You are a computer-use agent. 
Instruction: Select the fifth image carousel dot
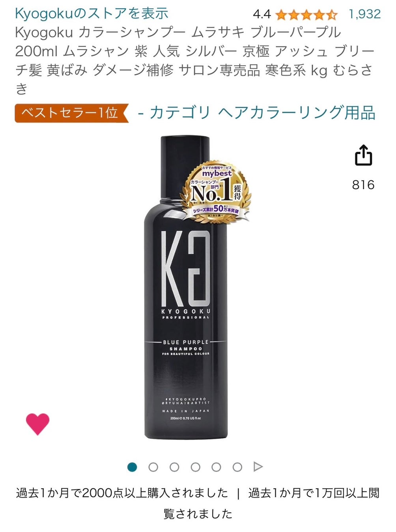coord(216,467)
